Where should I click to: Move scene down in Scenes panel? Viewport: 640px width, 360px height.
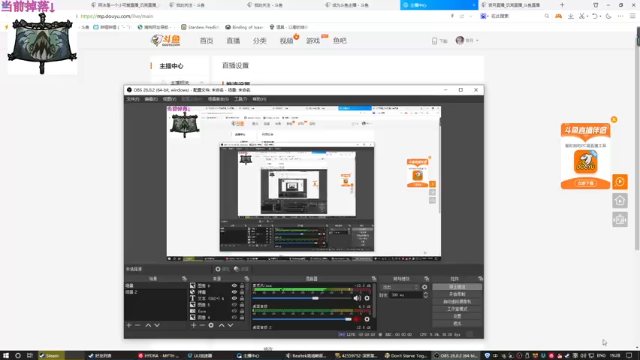[x=157, y=325]
